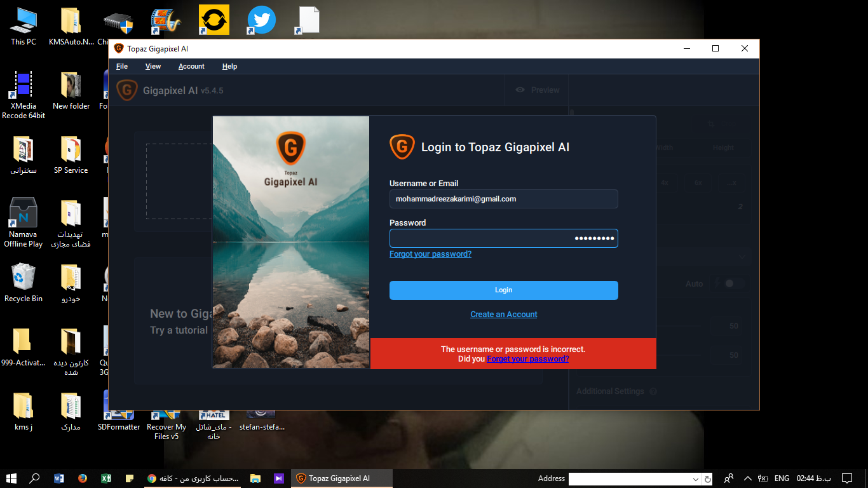Open the View menu
868x488 pixels.
[x=153, y=66]
